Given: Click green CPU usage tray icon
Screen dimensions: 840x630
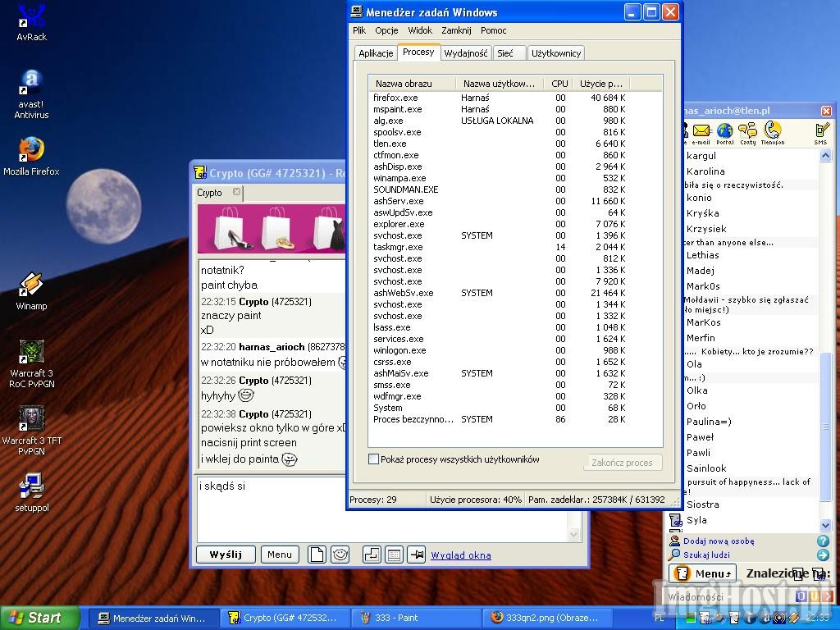Looking at the screenshot, I should [692, 619].
